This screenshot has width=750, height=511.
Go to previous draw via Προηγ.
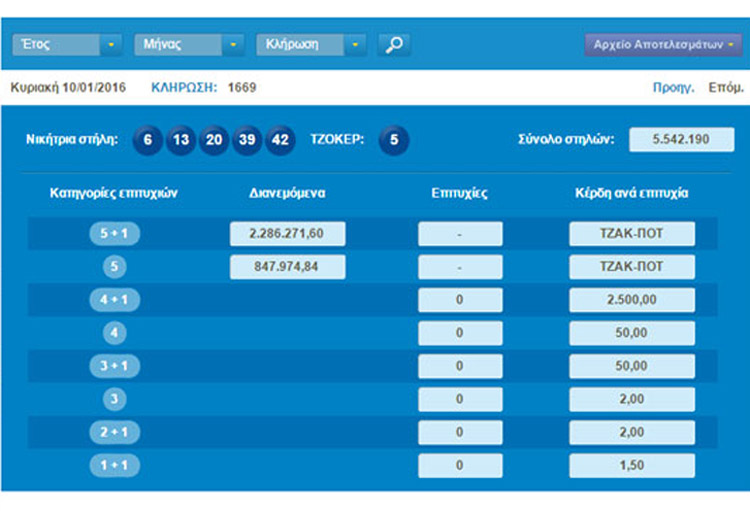pyautogui.click(x=673, y=88)
